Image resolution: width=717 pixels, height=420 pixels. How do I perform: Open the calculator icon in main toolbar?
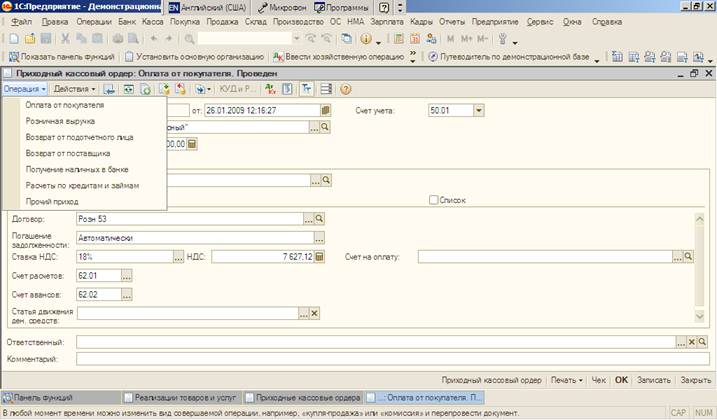(399, 39)
